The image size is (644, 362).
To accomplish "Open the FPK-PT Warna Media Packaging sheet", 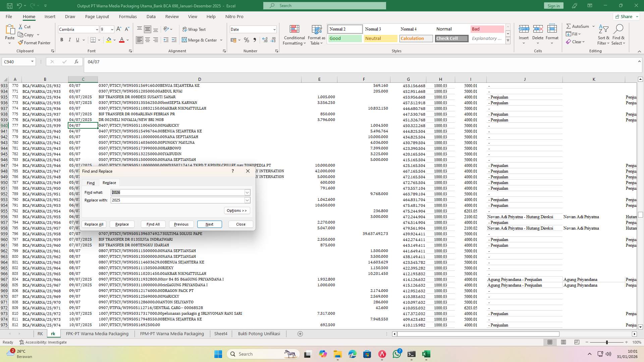I will pos(97,334).
